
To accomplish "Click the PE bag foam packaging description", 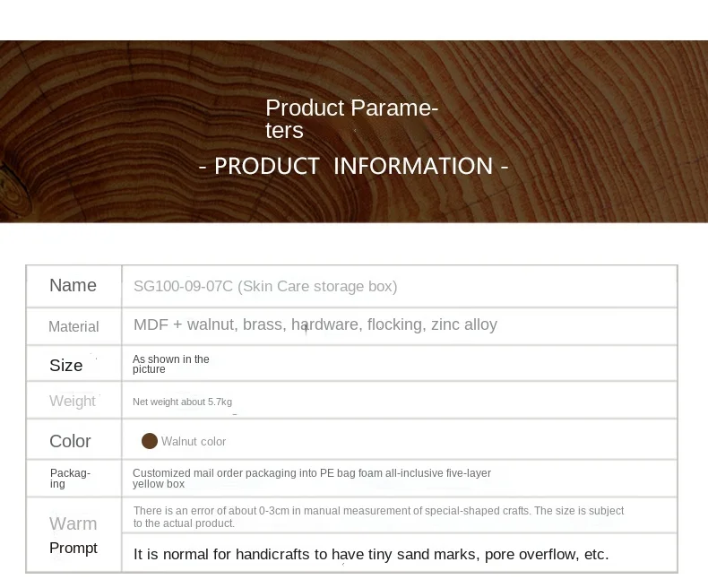I will 312,479.
